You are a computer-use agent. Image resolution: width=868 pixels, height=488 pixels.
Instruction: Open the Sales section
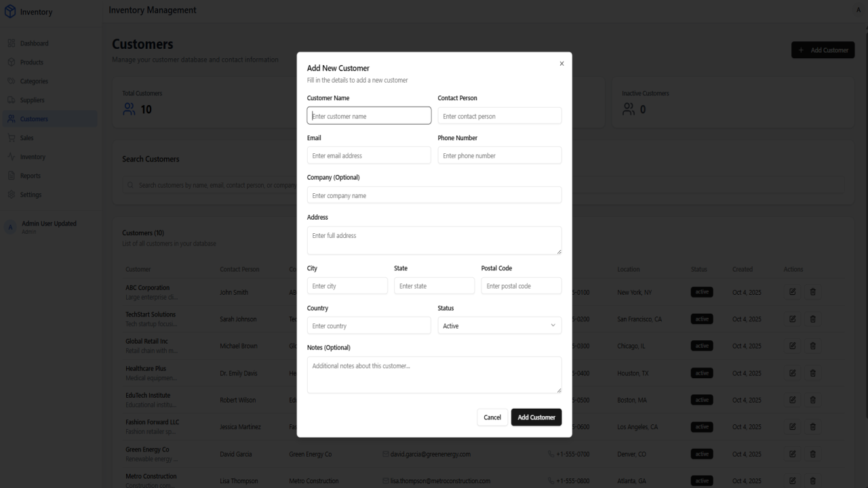49,138
